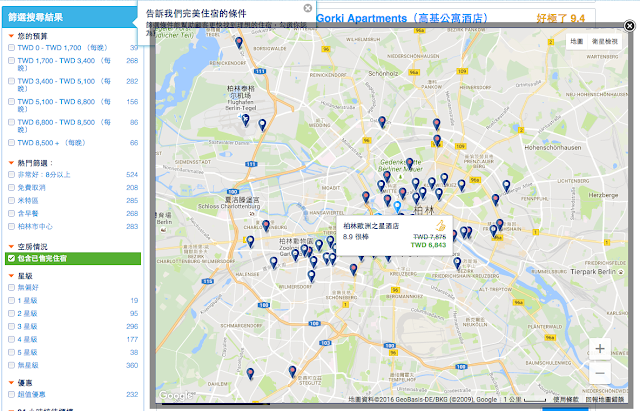The height and width of the screenshot is (411, 640).
Task: Select the hotel pin near Dahlem
Action: click(250, 373)
